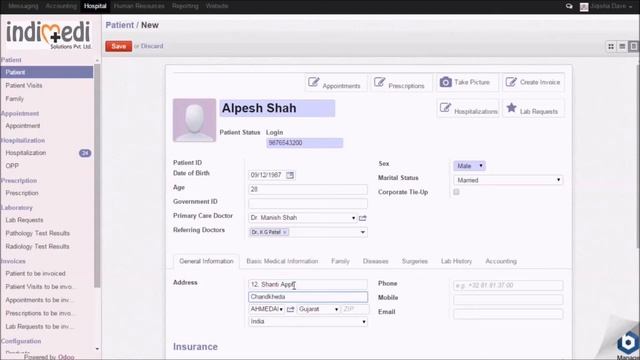Click the Login field
Screen dimensions: 640x360
point(304,143)
